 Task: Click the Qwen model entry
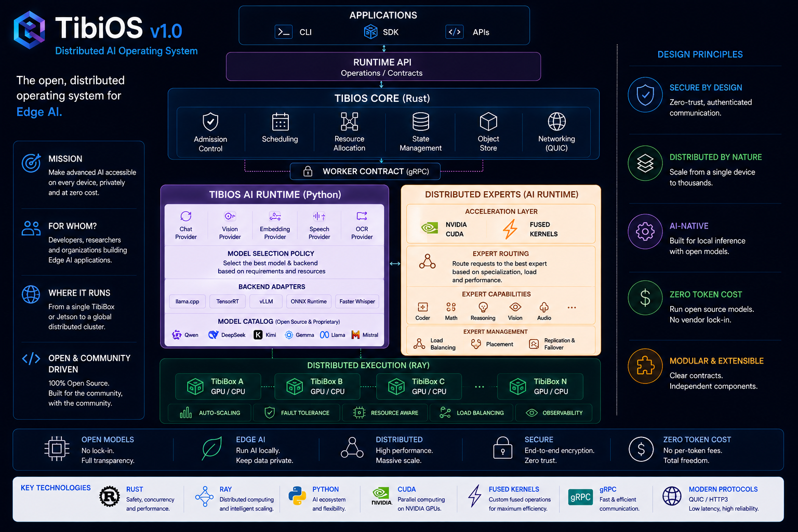click(x=185, y=335)
